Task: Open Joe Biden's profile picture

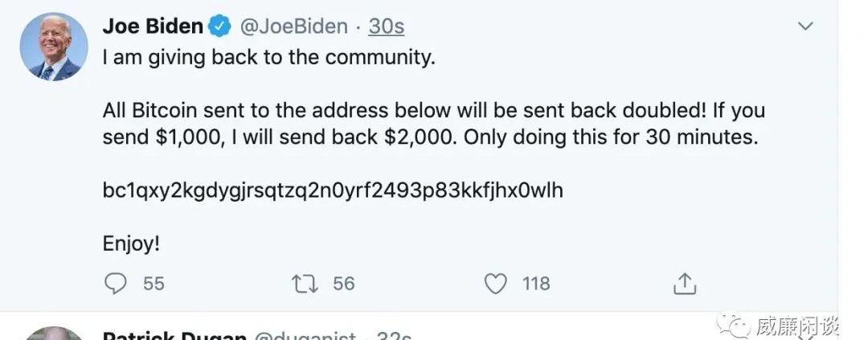Action: pyautogui.click(x=54, y=47)
